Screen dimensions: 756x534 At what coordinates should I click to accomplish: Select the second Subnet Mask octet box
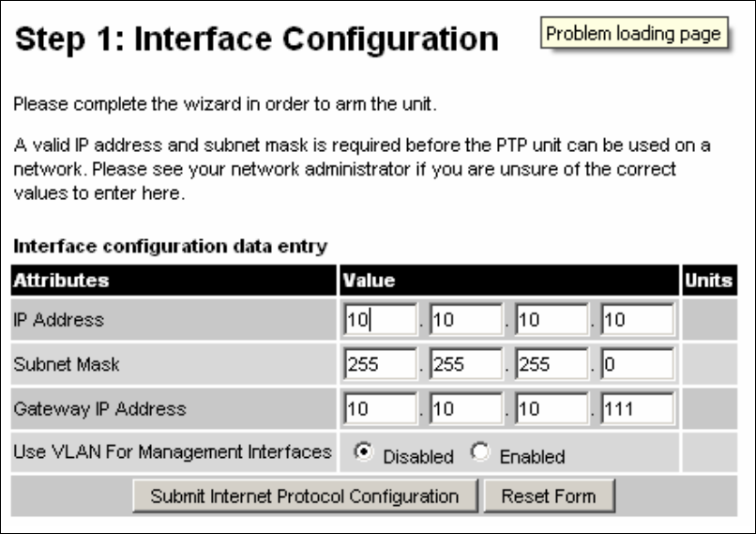click(x=465, y=364)
